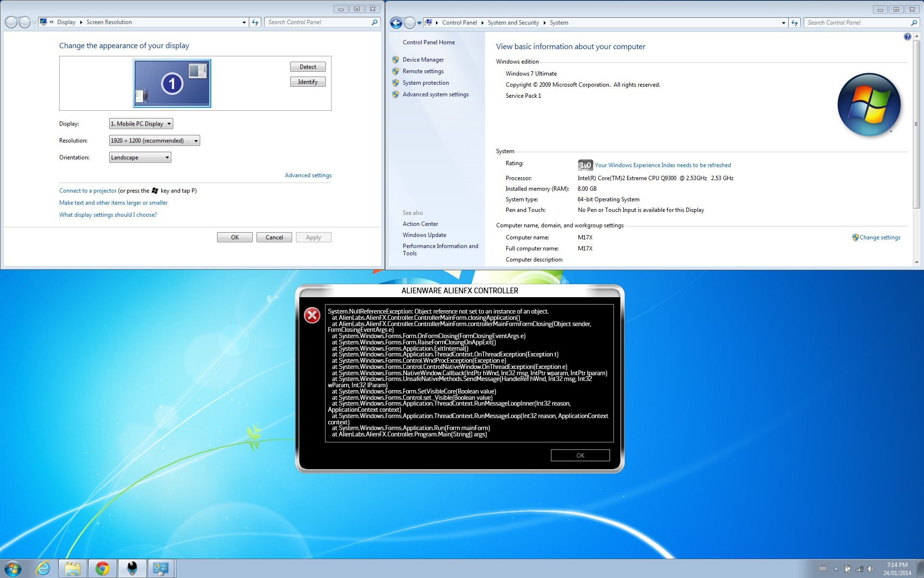Open Make text and other items larger link
The width and height of the screenshot is (924, 578).
[114, 203]
